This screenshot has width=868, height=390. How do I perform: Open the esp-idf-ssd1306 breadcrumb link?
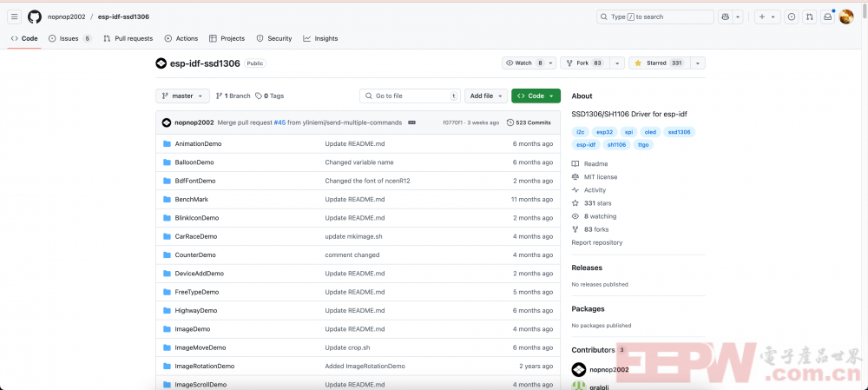pos(123,17)
